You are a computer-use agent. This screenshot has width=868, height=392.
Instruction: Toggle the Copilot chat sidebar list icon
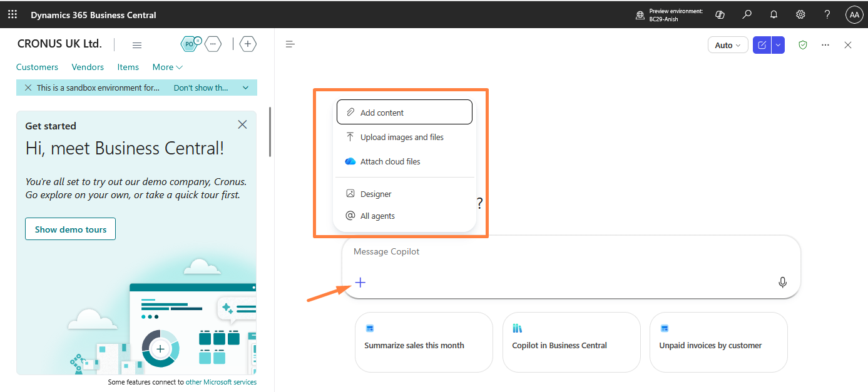click(x=290, y=44)
